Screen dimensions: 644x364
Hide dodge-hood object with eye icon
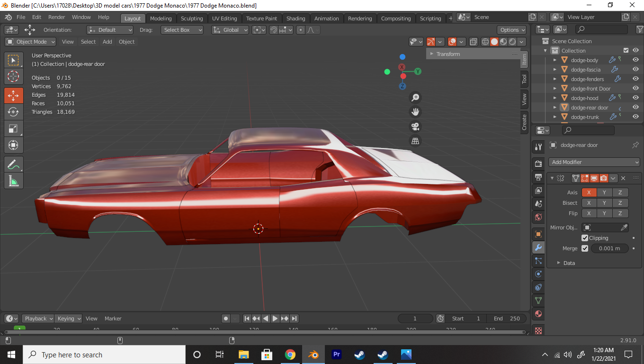tap(635, 98)
